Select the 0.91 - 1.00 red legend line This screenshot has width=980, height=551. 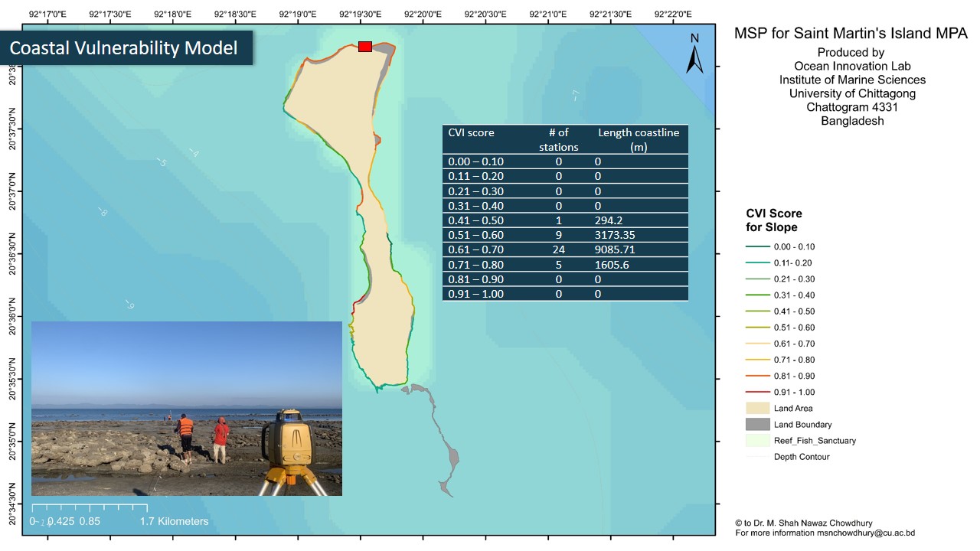click(758, 392)
